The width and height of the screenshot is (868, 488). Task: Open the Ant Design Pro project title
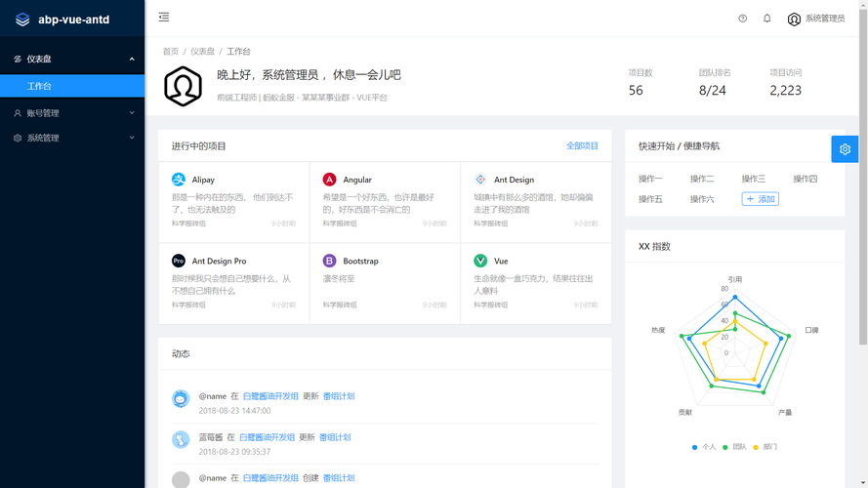[220, 262]
